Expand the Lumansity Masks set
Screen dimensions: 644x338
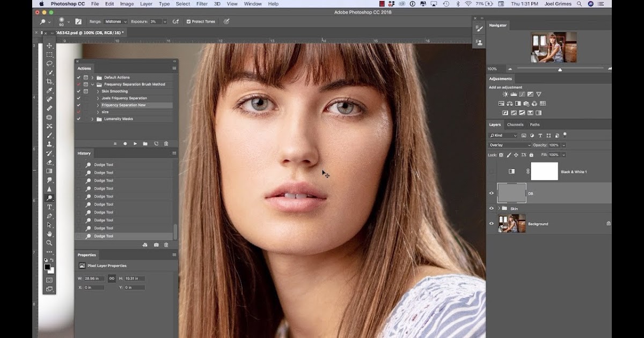tap(93, 119)
